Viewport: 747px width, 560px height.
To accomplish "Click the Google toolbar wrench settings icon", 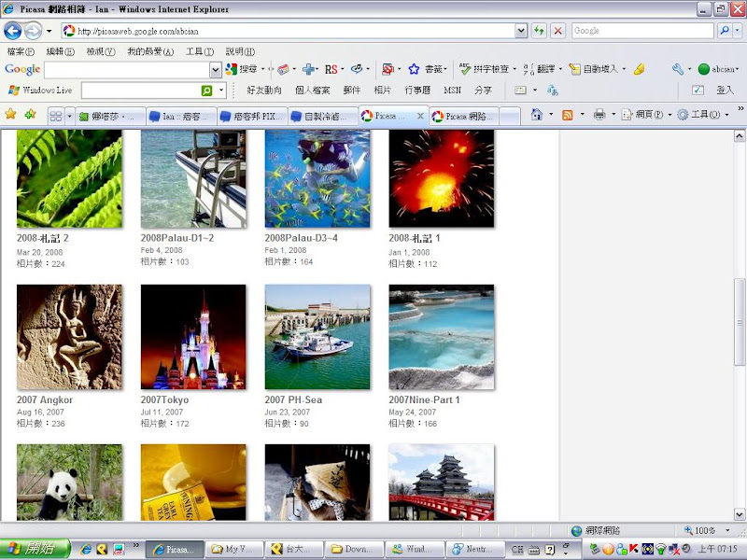I will coord(678,69).
